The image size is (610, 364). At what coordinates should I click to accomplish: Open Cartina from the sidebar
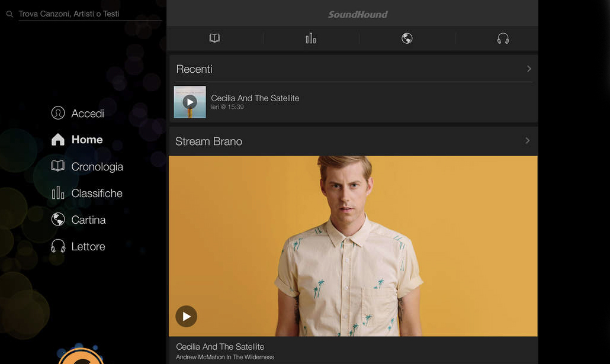pos(88,220)
